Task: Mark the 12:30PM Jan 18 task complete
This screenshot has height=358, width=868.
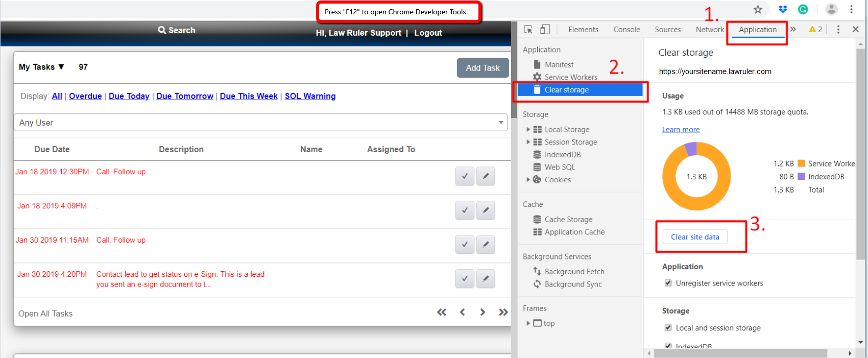Action: tap(465, 176)
